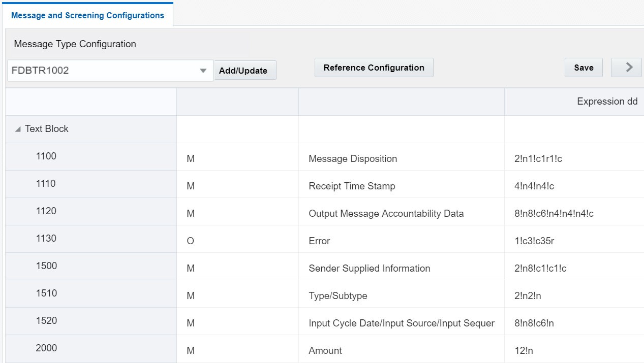This screenshot has width=644, height=363.
Task: Collapse the Text Block tree node
Action: click(18, 129)
